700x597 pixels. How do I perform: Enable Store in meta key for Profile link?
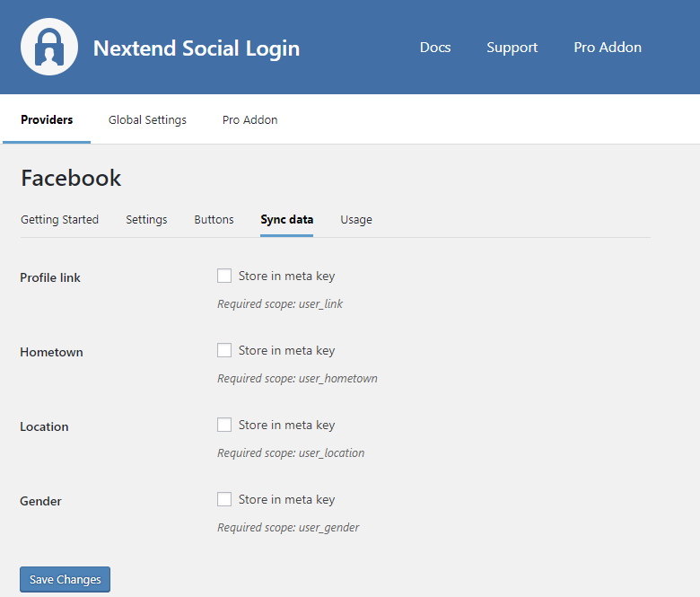coord(224,276)
